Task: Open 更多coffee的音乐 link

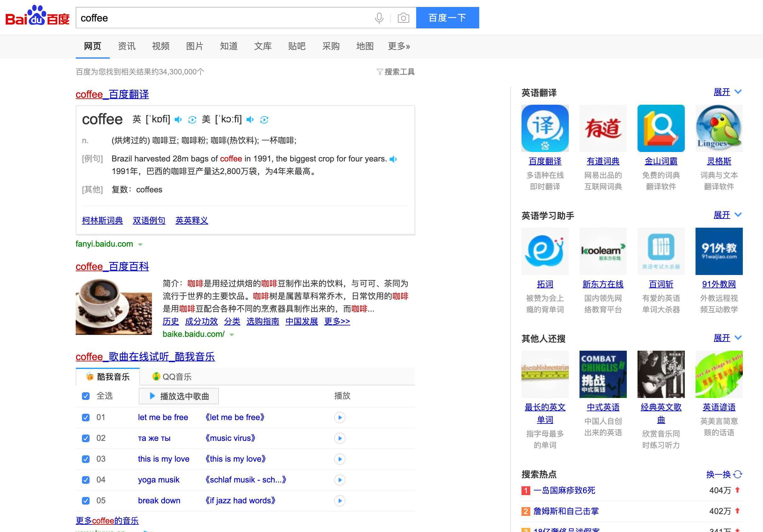Action: [x=107, y=521]
